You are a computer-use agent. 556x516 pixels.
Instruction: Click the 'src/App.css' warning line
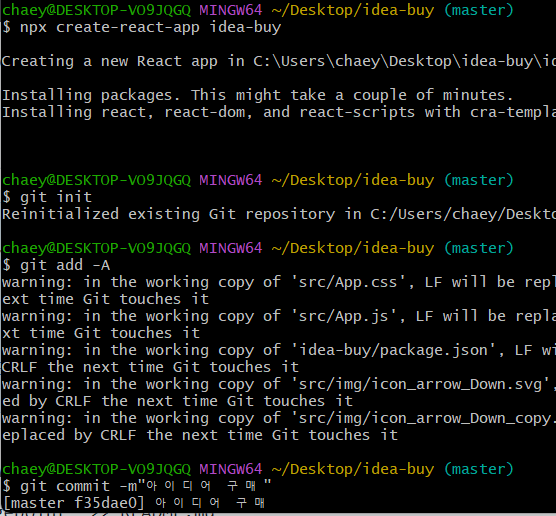pos(279,282)
